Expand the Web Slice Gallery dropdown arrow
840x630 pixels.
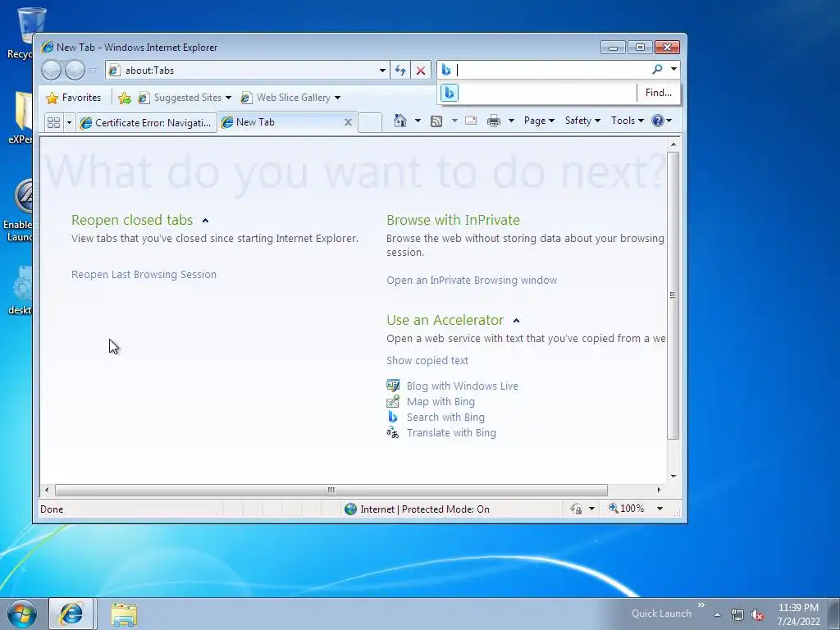coord(337,98)
